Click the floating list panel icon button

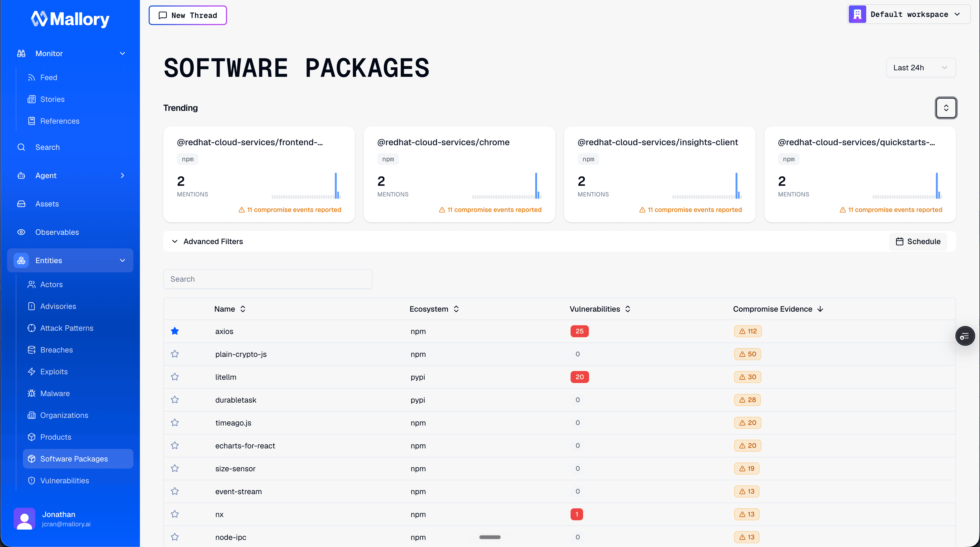(x=965, y=336)
